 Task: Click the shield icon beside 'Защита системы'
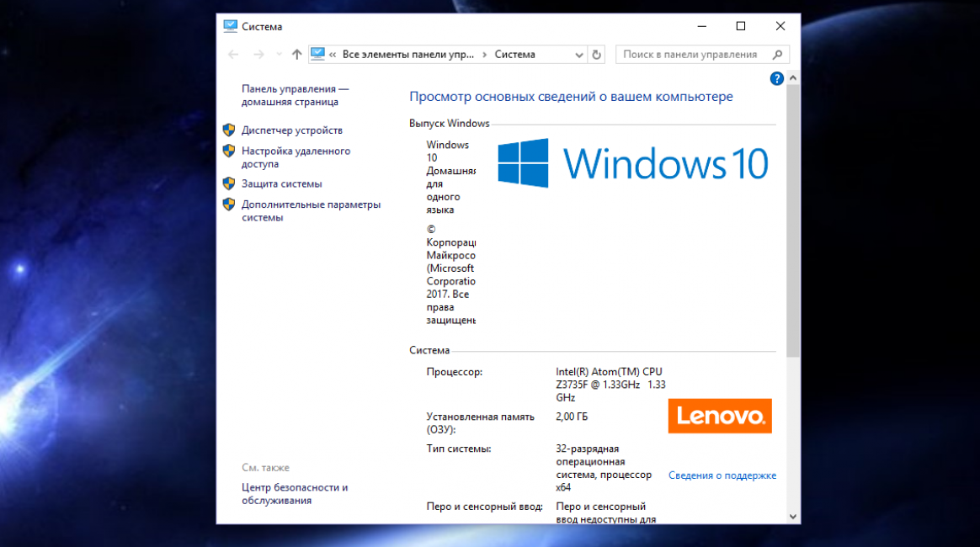229,183
